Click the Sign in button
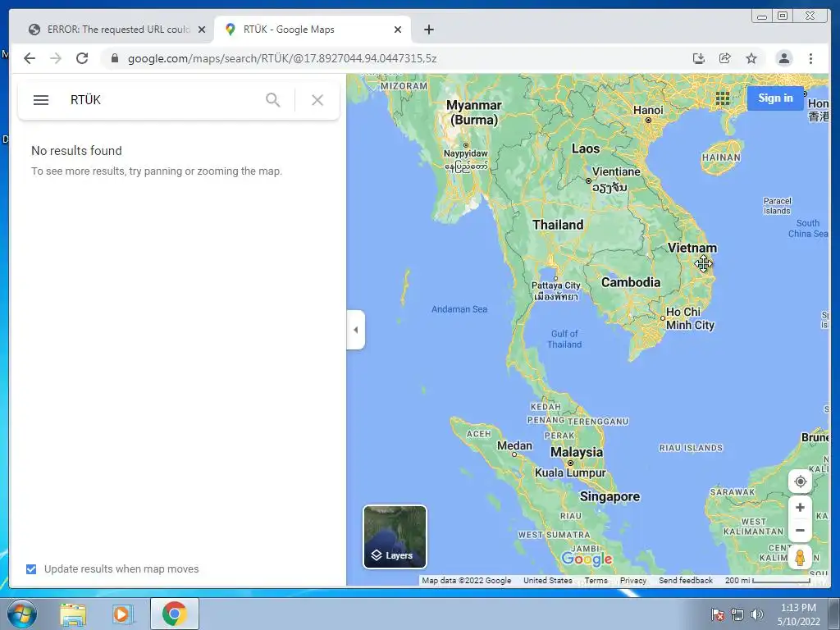 (775, 98)
